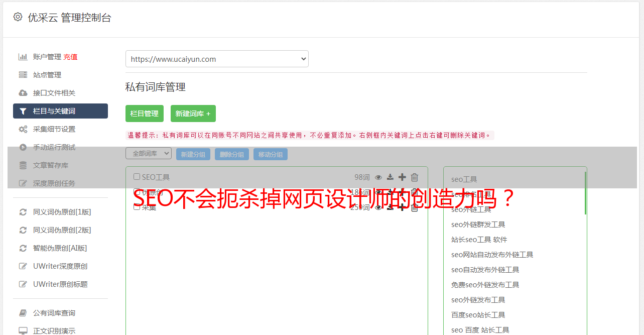Viewport: 644px width, 335px height.
Task: Click the bar chart icon for 账户管理
Action: 23,57
